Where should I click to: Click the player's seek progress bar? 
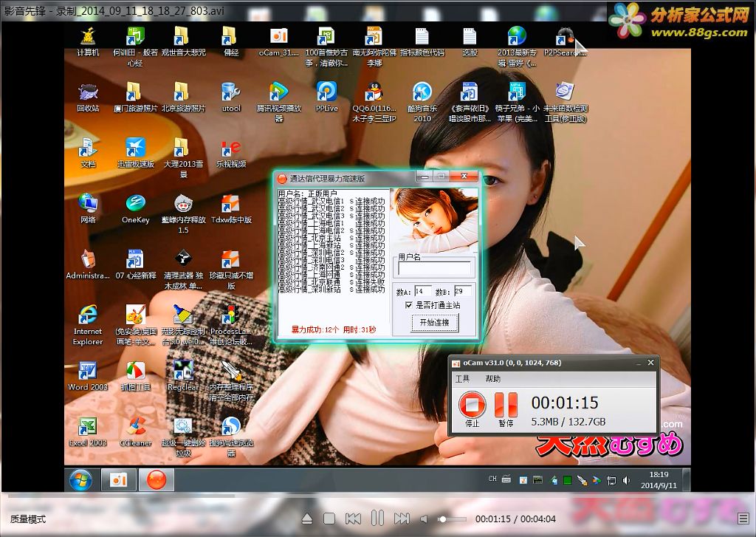(x=378, y=496)
